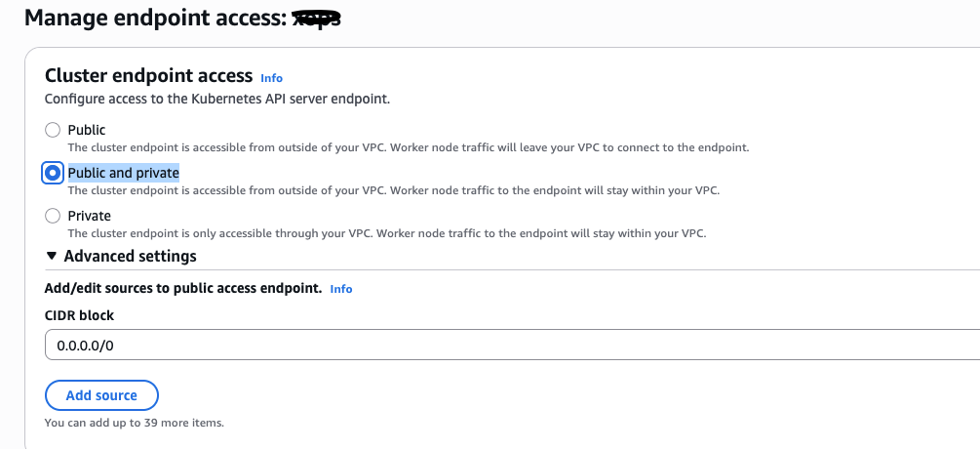This screenshot has width=980, height=449.
Task: Open Info link beside Add/edit sources heading
Action: click(x=341, y=289)
